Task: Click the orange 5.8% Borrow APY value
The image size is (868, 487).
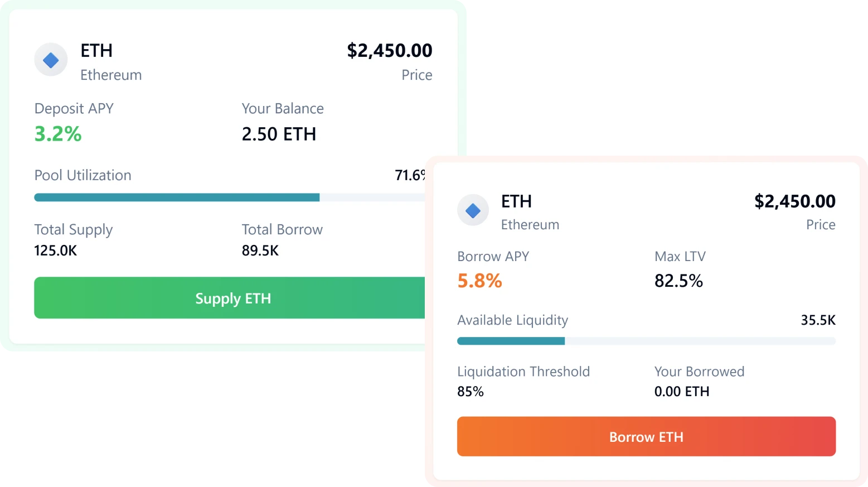Action: point(479,281)
